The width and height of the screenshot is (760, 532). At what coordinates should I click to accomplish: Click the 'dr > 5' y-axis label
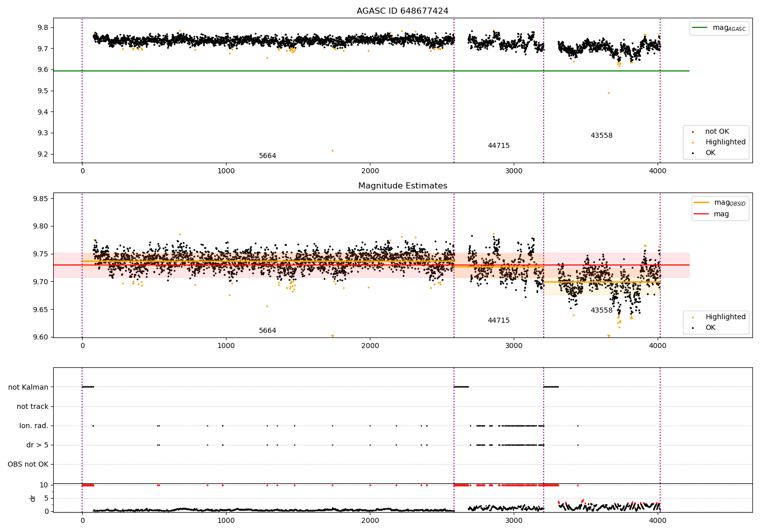(37, 445)
